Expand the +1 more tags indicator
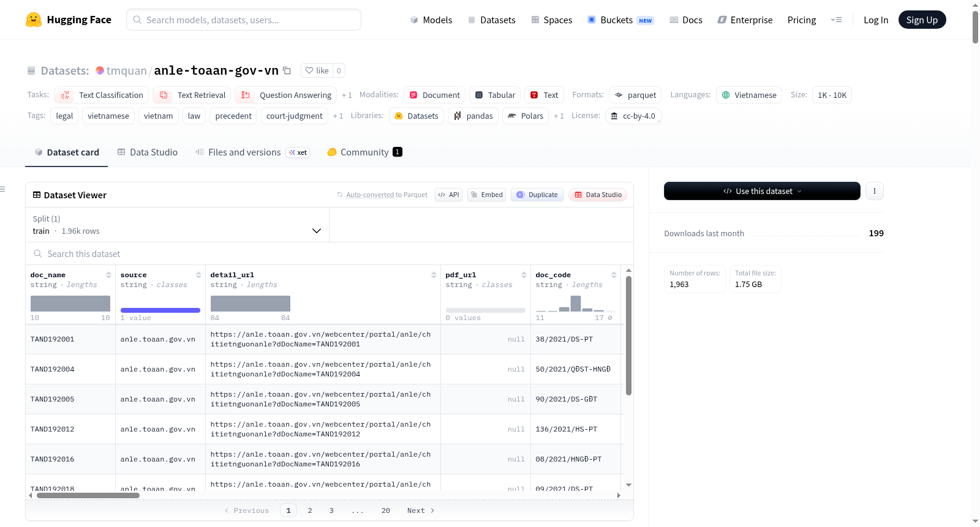The height and width of the screenshot is (527, 980). click(x=338, y=116)
